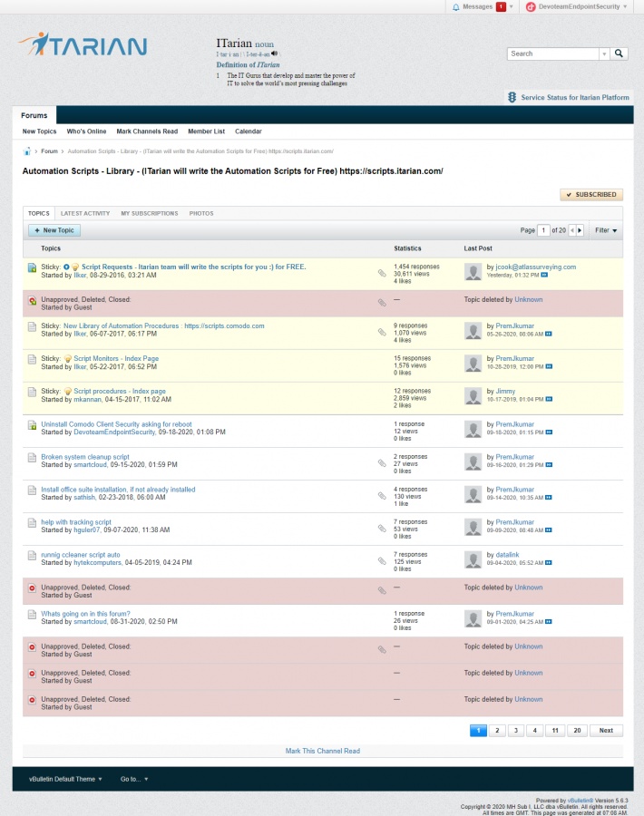Open the Go to... footer dropdown
This screenshot has width=644, height=816.
coord(134,779)
